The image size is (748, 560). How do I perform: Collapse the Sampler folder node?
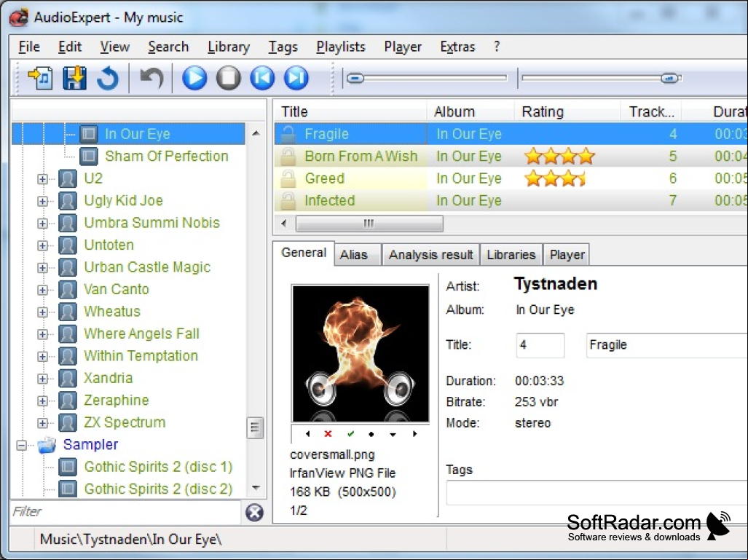coord(21,445)
